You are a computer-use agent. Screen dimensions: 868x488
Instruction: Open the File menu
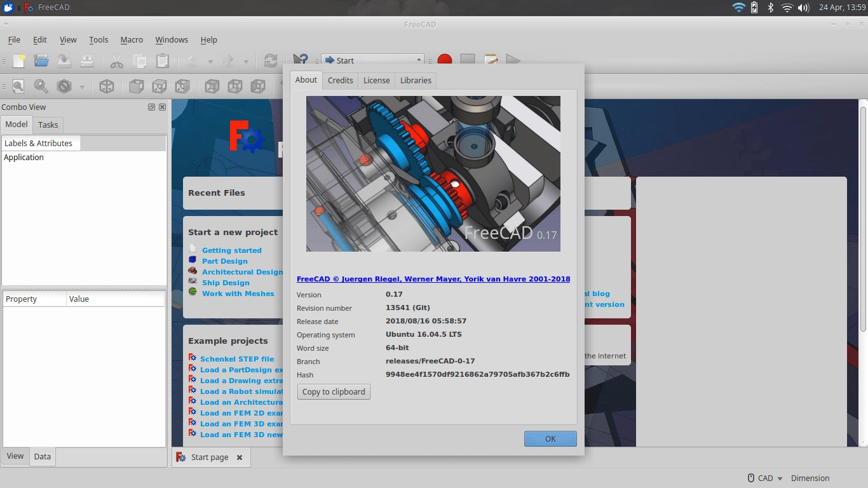pyautogui.click(x=14, y=39)
